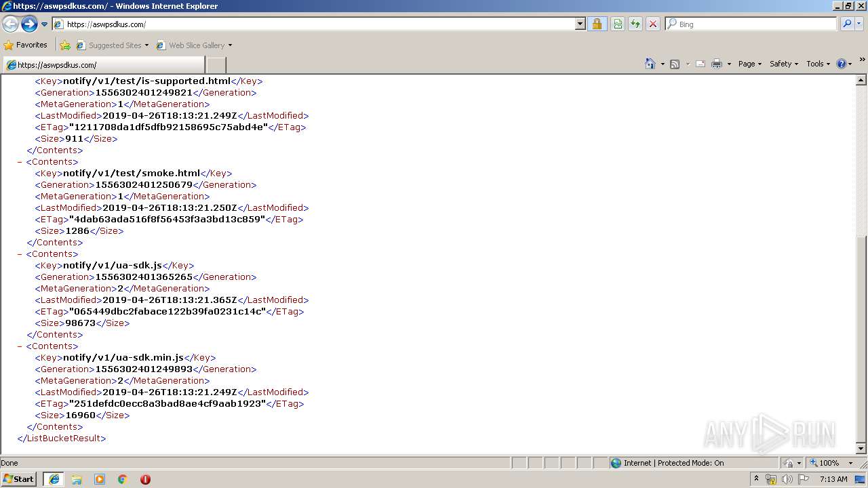Run the search with the magnifier icon
Image resolution: width=868 pixels, height=488 pixels.
click(x=847, y=24)
